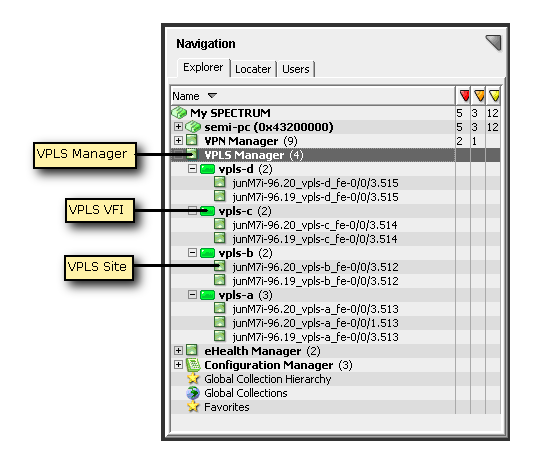Switch to the Locater tab
The width and height of the screenshot is (559, 470).
click(253, 69)
